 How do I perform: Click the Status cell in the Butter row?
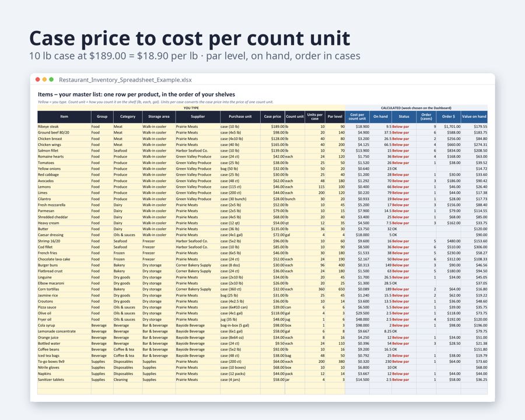(x=404, y=229)
